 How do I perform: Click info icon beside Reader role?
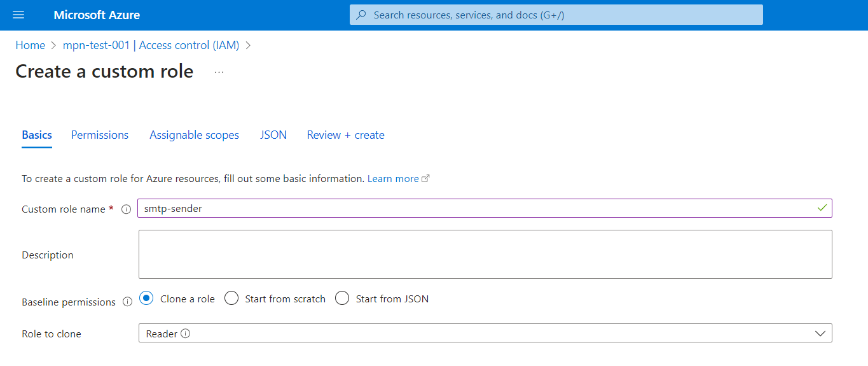click(x=186, y=334)
